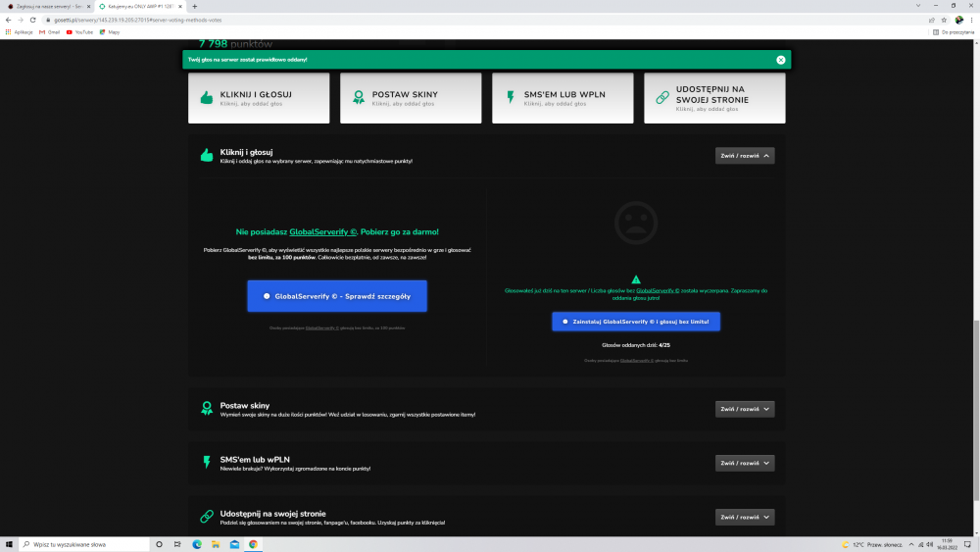Image resolution: width=980 pixels, height=552 pixels.
Task: Open the Mail app from the taskbar
Action: click(x=234, y=544)
